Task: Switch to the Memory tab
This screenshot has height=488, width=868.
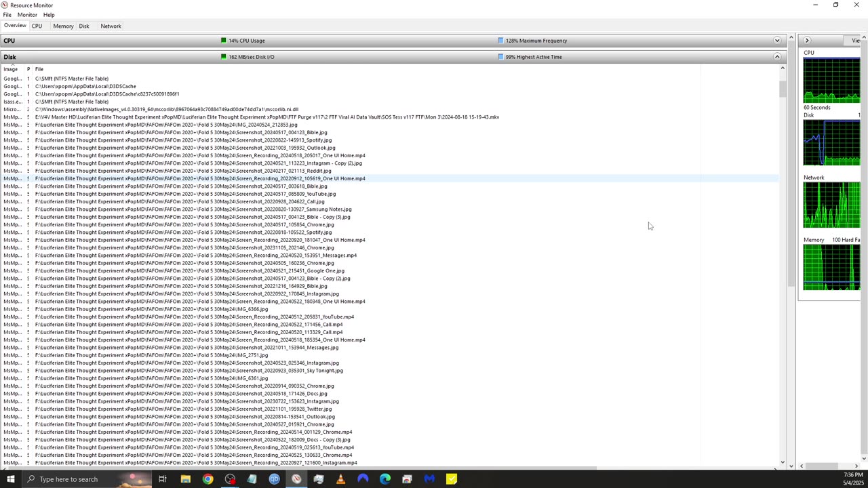Action: point(63,26)
